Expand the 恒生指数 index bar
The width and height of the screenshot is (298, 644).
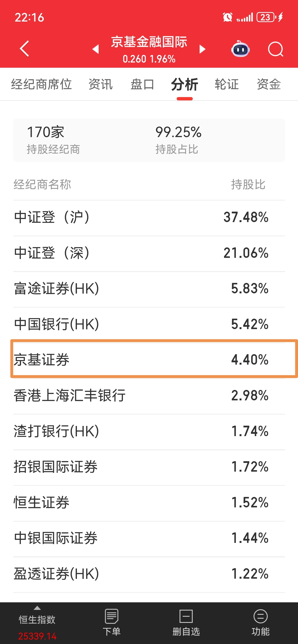37,623
